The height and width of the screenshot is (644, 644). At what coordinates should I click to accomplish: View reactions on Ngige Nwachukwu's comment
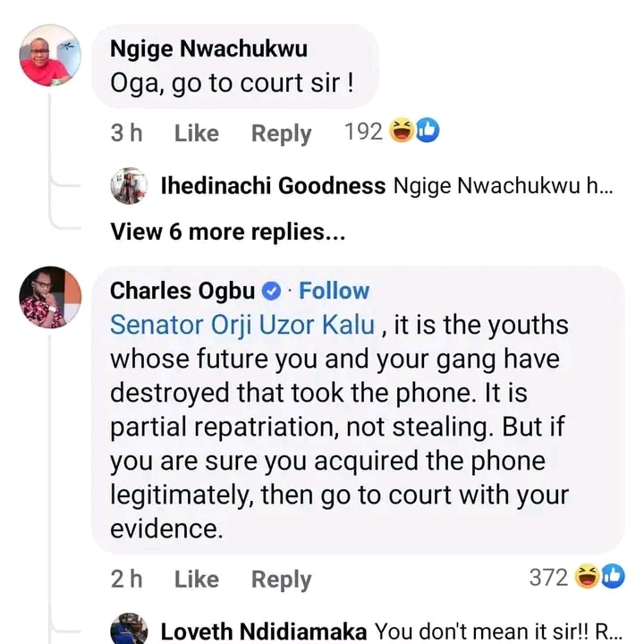click(416, 132)
